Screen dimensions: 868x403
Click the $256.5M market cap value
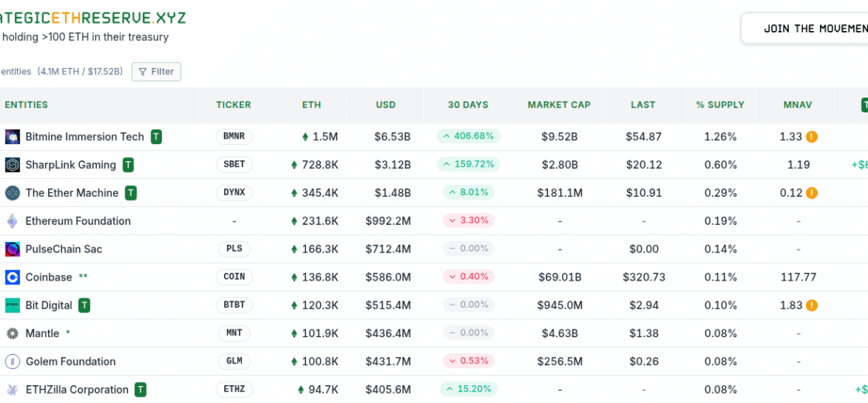(x=559, y=361)
